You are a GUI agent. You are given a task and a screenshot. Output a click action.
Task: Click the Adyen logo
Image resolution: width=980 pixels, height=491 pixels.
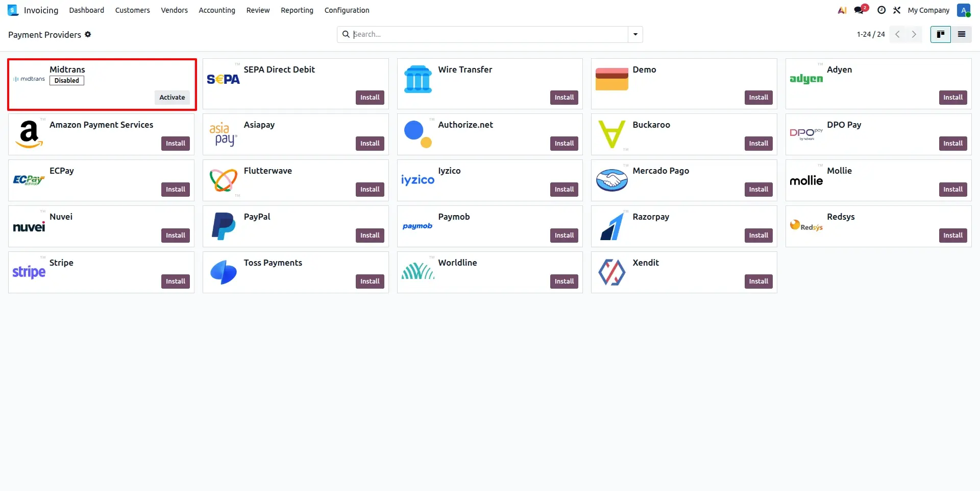coord(806,79)
